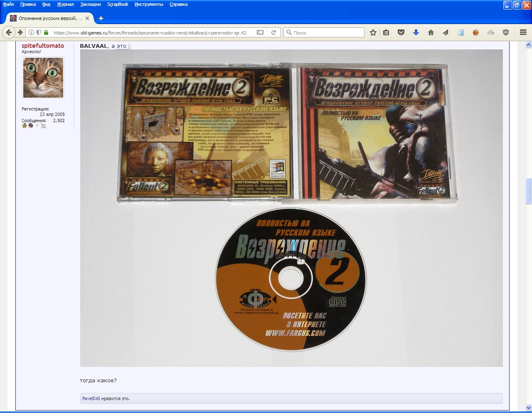Click the 'тогда какое?' post text
The image size is (532, 413).
tap(99, 380)
